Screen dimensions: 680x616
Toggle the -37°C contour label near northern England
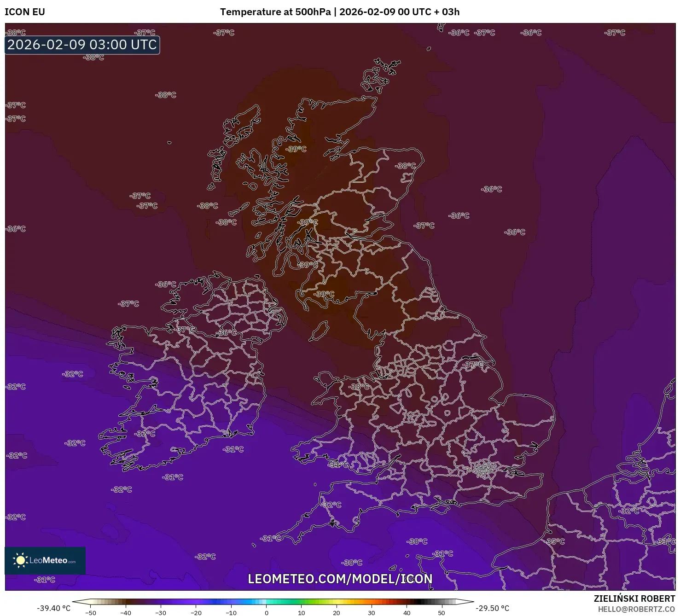pyautogui.click(x=473, y=363)
